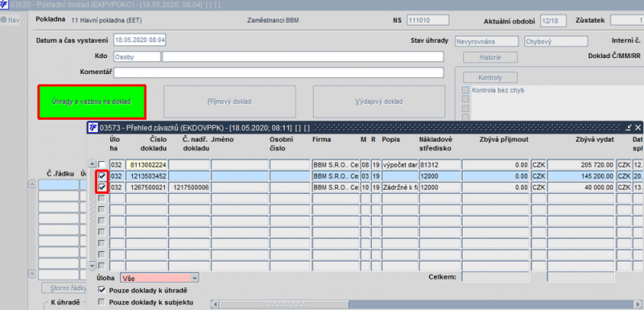644x310 pixels.
Task: Click the horizontal scrollbar track at bottom
Action: coord(427,304)
